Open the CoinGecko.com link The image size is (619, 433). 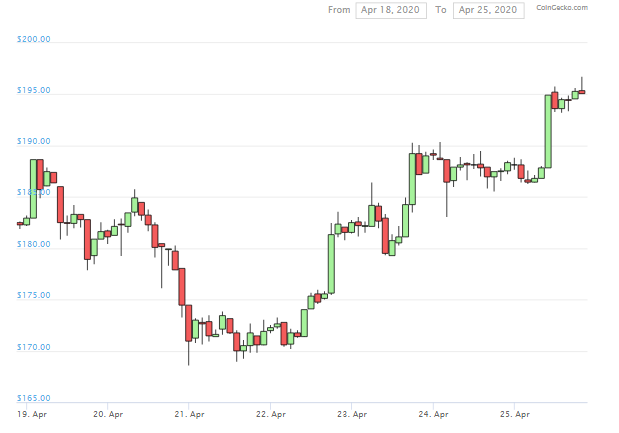tap(562, 8)
